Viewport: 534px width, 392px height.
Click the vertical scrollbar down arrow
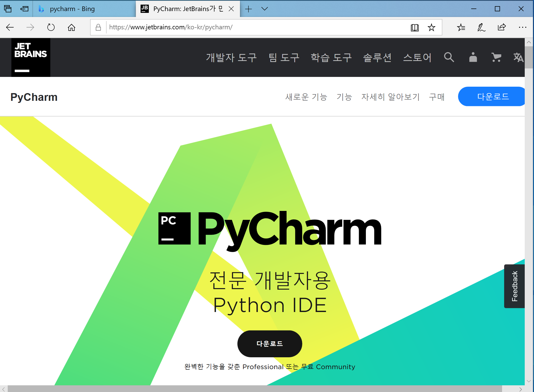529,381
